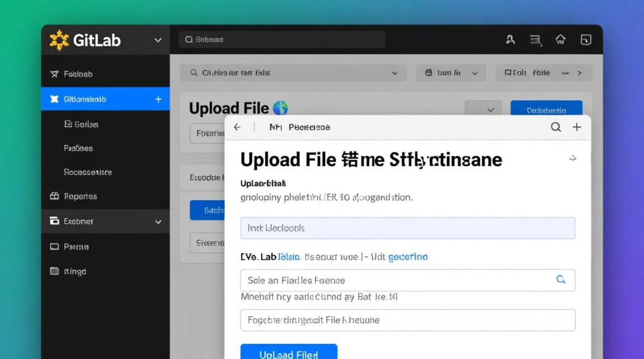Click the plus icon on the highlighted sidebar row
The image size is (644, 359).
pyautogui.click(x=159, y=99)
